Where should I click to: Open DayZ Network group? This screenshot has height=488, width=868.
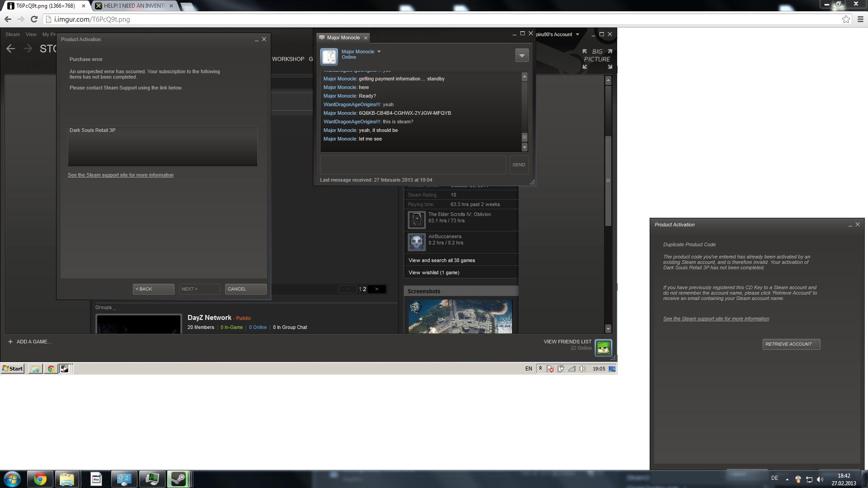209,318
